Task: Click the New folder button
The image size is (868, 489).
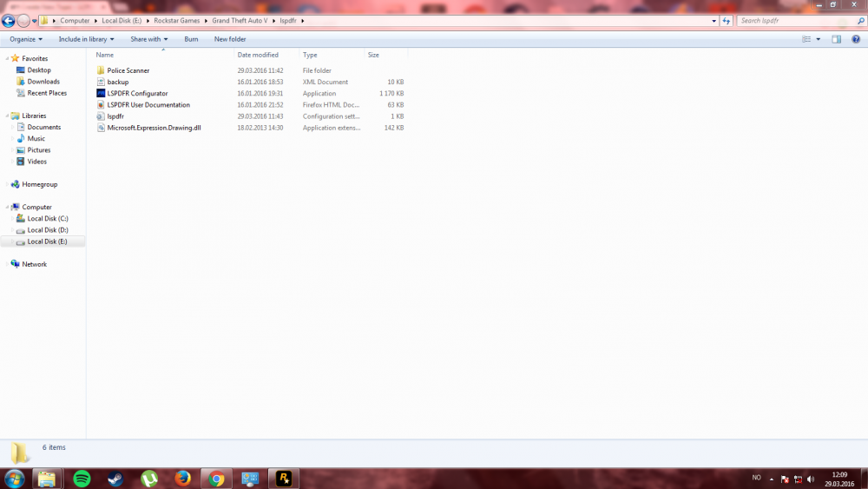Action: pyautogui.click(x=230, y=39)
